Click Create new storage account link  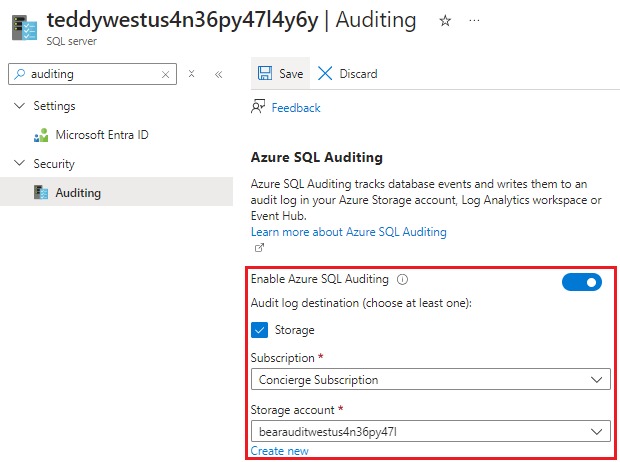280,451
